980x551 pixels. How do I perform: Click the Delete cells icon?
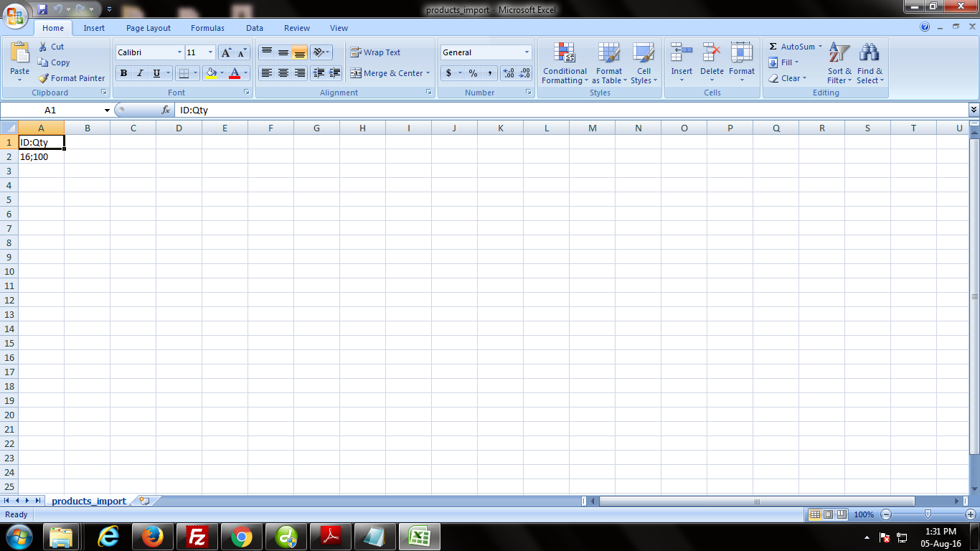click(712, 52)
